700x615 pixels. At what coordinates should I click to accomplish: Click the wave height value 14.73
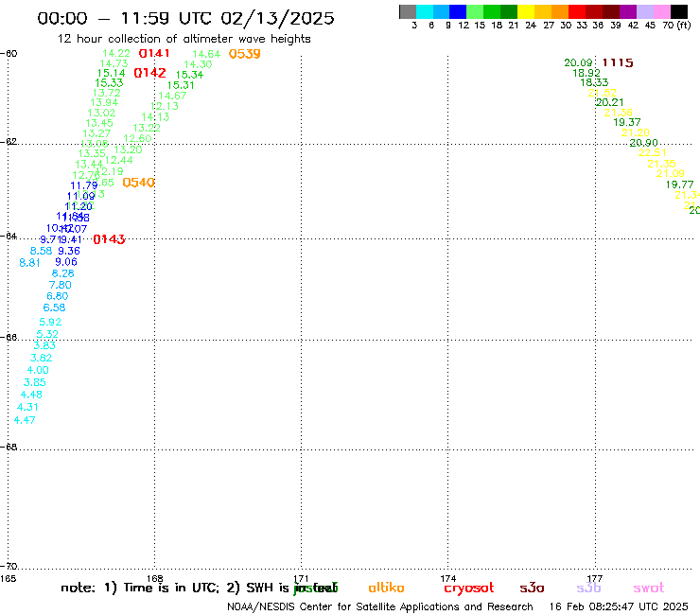click(x=114, y=63)
